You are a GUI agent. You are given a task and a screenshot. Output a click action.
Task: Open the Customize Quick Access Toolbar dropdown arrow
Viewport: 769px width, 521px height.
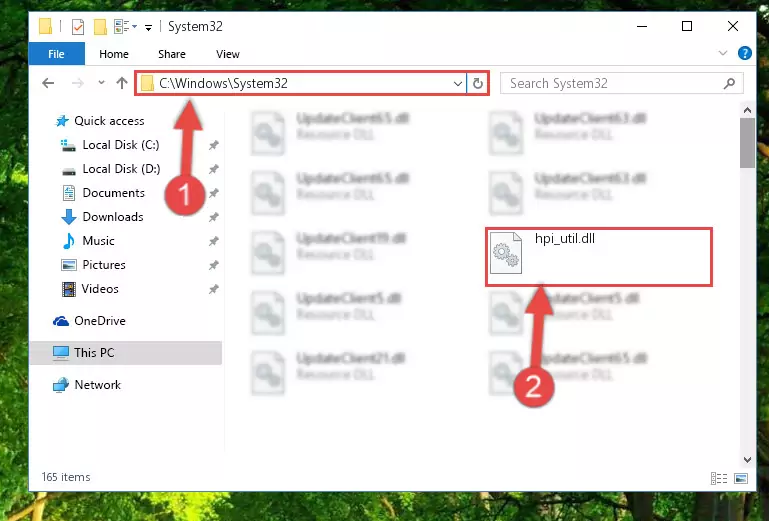pos(148,27)
